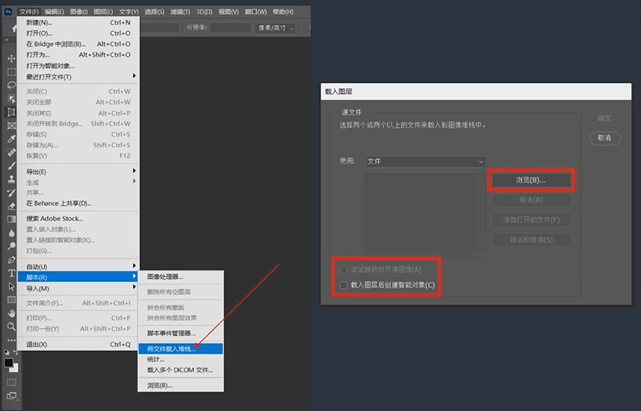
Task: Select the Zoom tool
Action: point(10,326)
